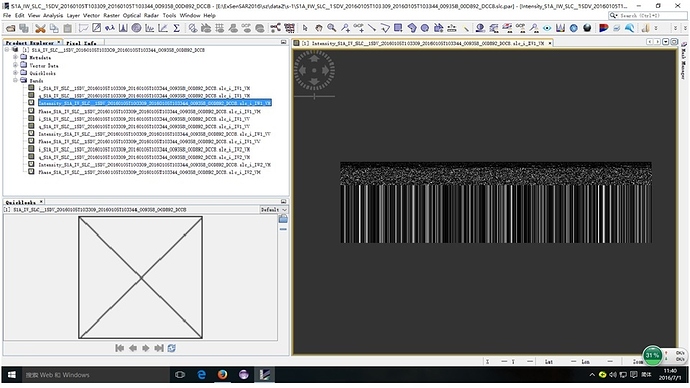Select the Draw Polygon tool
Screen dimensions: 690x388
412,28
